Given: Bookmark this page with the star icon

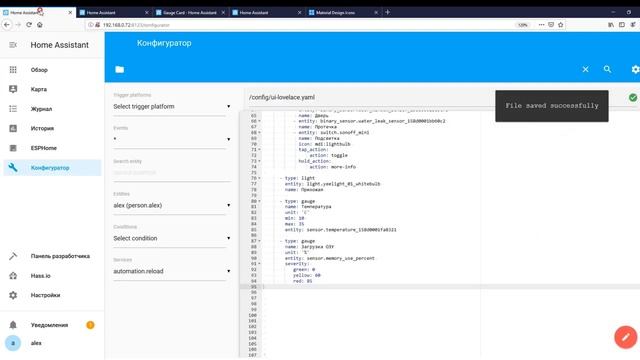Looking at the screenshot, I should tap(560, 25).
